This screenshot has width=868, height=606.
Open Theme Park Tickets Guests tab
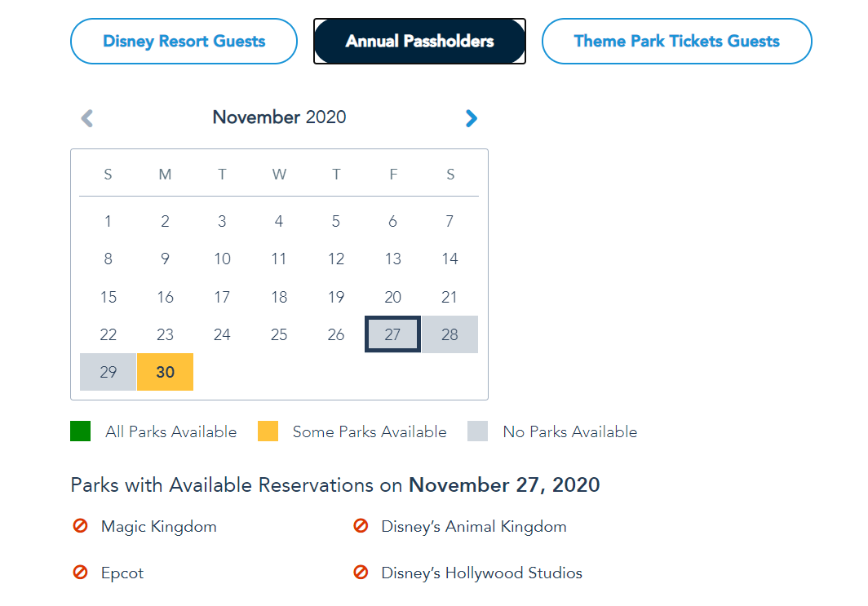676,42
